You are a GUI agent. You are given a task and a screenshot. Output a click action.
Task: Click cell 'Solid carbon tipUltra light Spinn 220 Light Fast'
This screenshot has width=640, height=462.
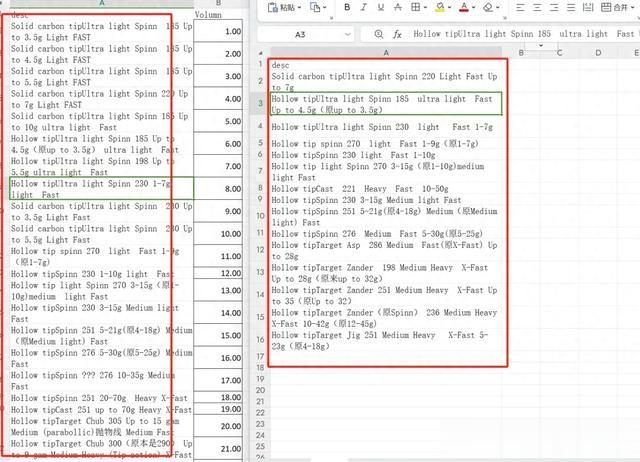[386, 81]
